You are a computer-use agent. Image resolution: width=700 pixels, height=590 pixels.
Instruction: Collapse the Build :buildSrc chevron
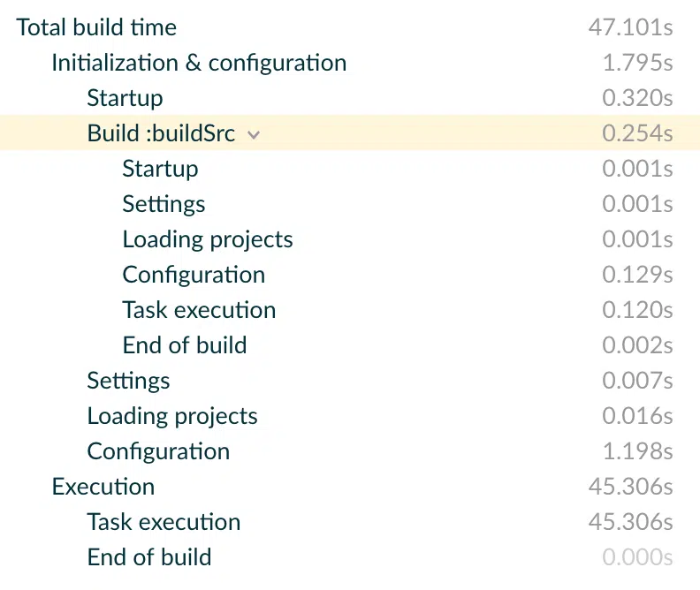[x=254, y=134]
